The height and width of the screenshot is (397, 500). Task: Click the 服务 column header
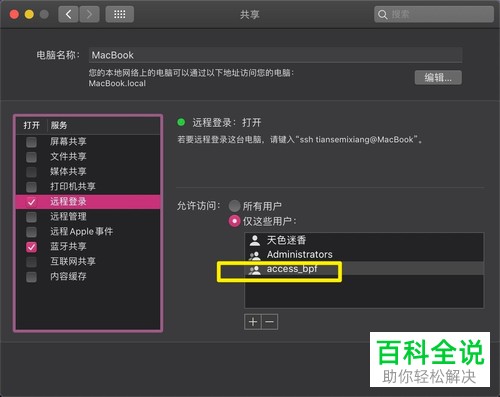[59, 125]
